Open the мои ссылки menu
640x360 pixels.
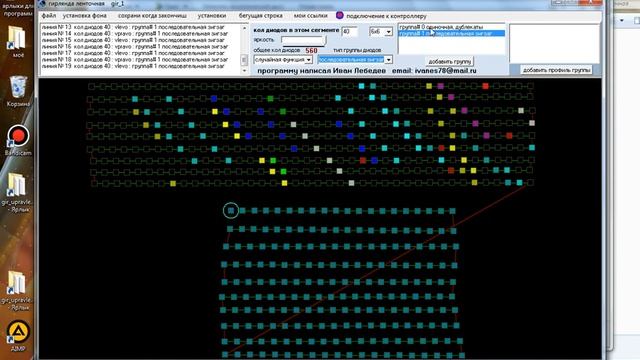(310, 16)
